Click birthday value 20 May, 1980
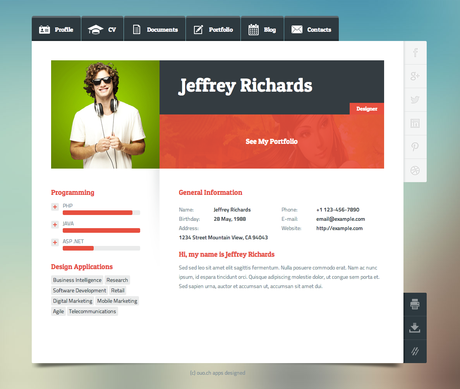This screenshot has width=460, height=389. coord(230,219)
